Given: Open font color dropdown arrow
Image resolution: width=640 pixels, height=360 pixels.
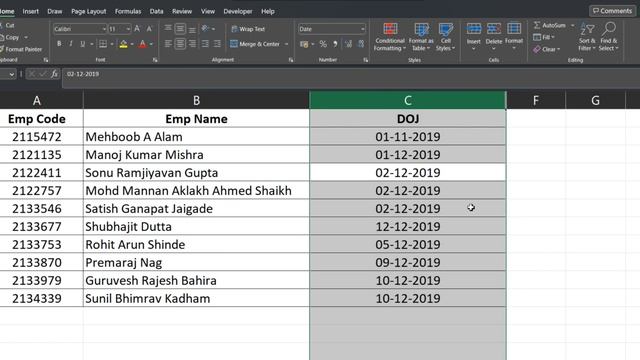Looking at the screenshot, I should click(151, 44).
